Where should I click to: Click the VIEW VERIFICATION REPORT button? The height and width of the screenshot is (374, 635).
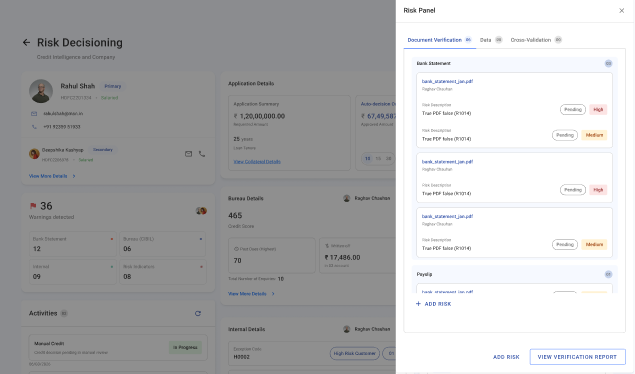[x=577, y=357]
